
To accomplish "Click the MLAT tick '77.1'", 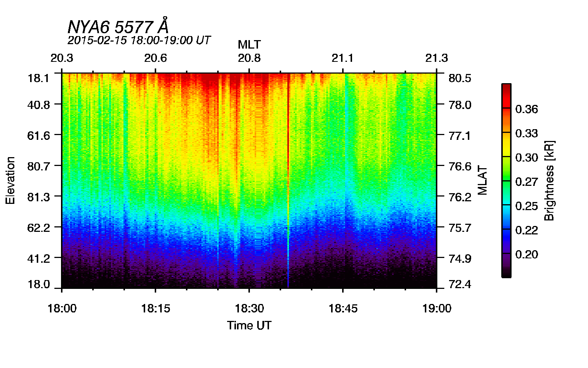I will tap(460, 135).
